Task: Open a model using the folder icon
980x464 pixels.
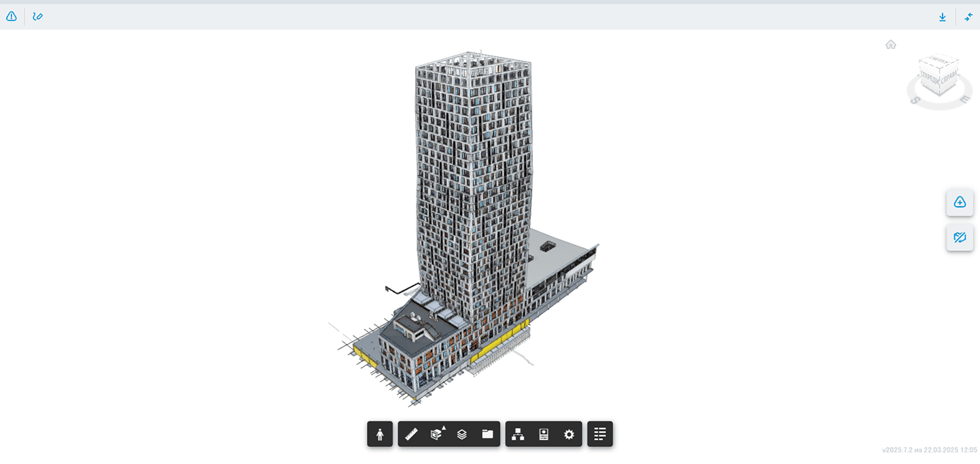Action: tap(486, 433)
